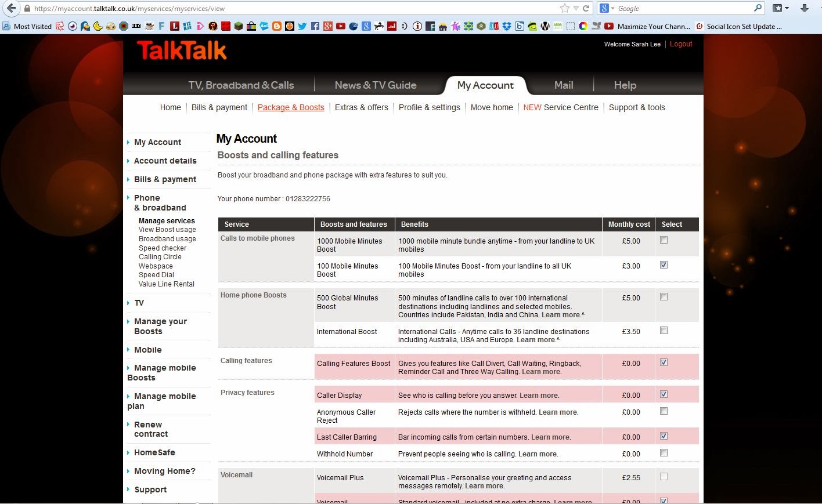822x504 pixels.
Task: Disable the Caller Display checkbox
Action: (x=664, y=394)
